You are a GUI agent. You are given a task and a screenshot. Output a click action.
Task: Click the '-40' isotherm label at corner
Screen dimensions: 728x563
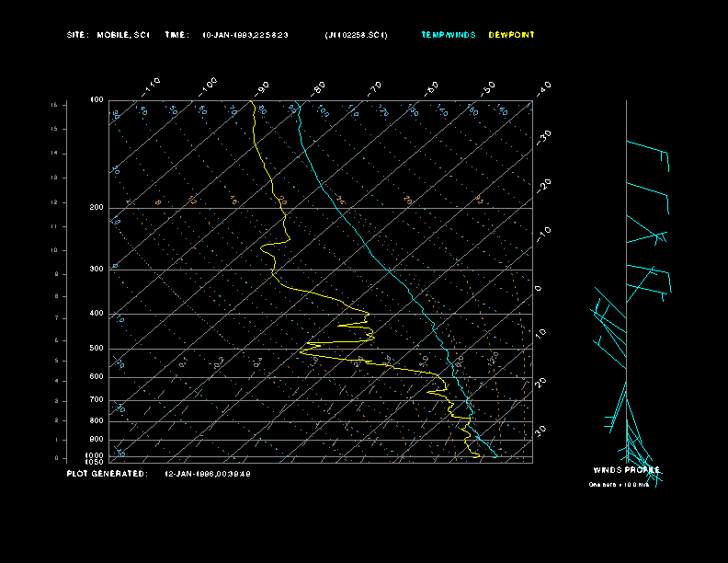[x=543, y=88]
